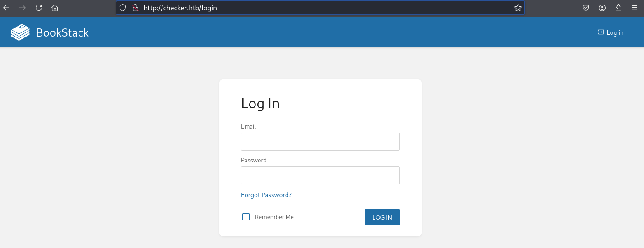Open the Firefox hamburger application menu
Image resolution: width=644 pixels, height=248 pixels.
635,8
